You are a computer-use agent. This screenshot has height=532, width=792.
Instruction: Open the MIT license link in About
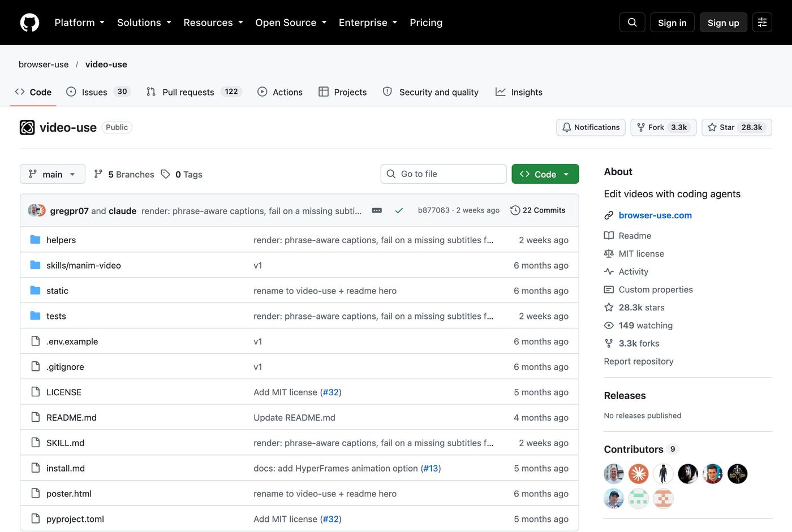coord(641,254)
